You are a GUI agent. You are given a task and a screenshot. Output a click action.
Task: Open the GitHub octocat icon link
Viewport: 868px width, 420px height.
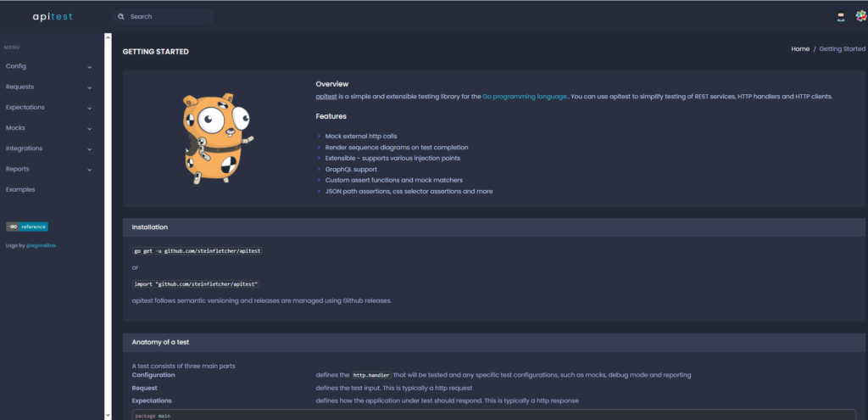840,16
